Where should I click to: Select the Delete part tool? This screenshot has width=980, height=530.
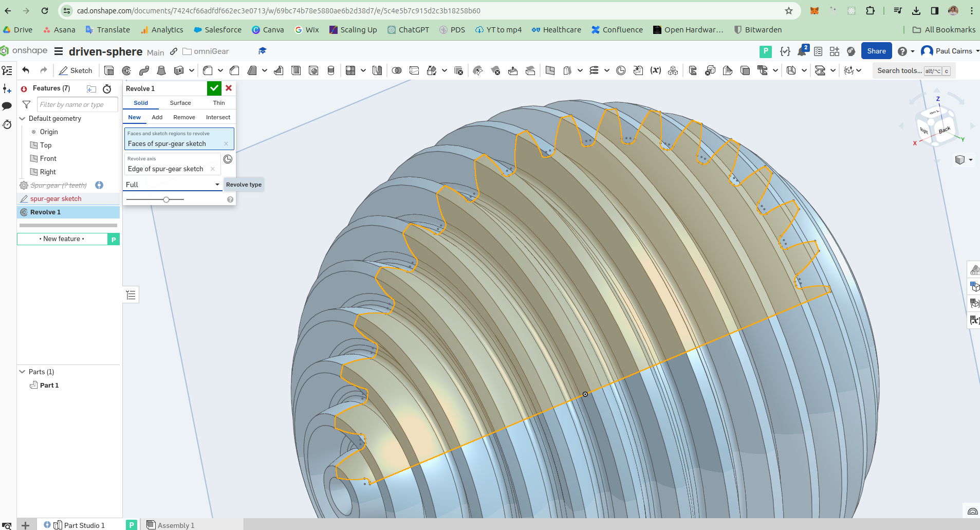click(459, 70)
